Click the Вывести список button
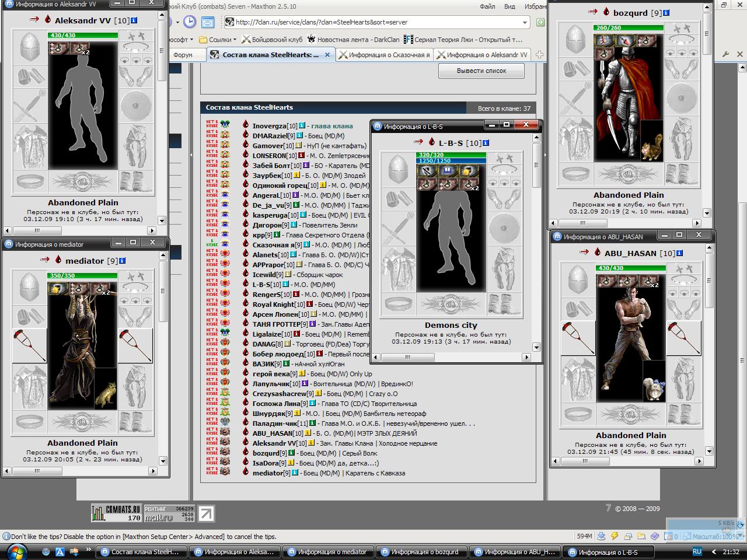The height and width of the screenshot is (560, 747). pyautogui.click(x=481, y=71)
